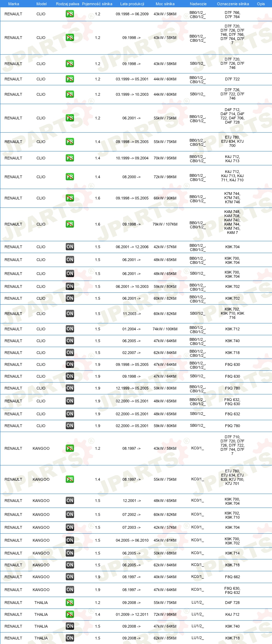Click petrol icon for Kangoo 1.2 43kW/58KM

(x=70, y=448)
